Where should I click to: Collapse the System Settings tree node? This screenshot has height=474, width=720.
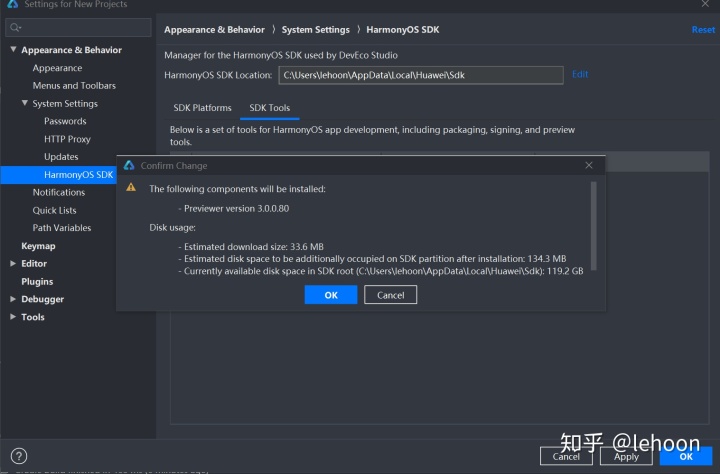(x=25, y=103)
